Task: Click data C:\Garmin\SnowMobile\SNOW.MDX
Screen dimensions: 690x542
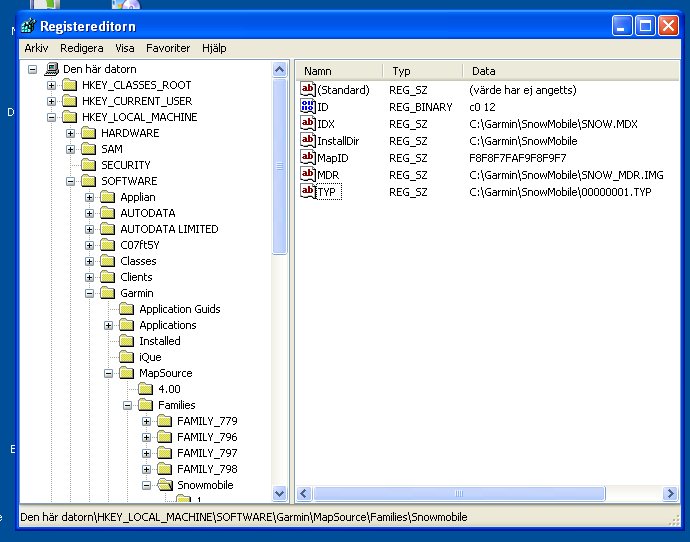Action: click(x=553, y=124)
